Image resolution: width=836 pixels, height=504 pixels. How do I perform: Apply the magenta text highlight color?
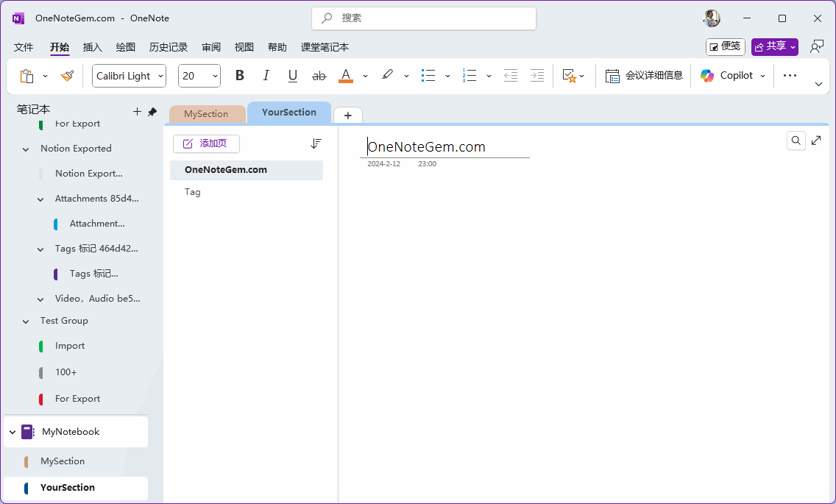pos(387,76)
